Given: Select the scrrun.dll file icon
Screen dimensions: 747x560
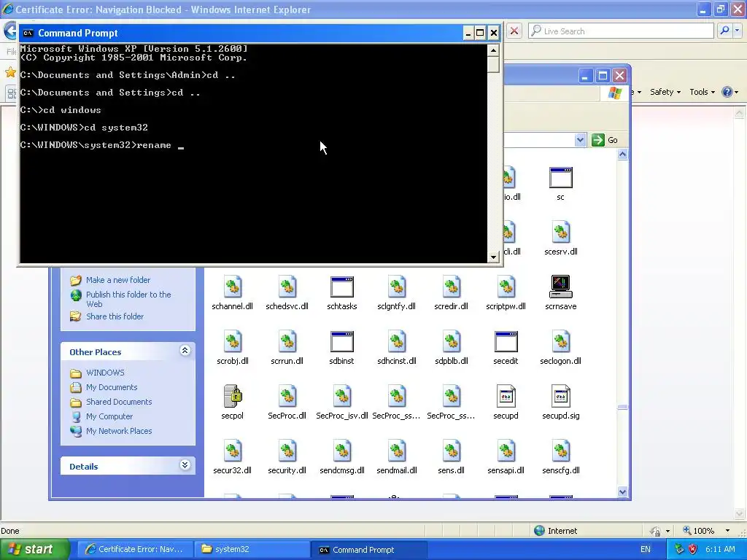Looking at the screenshot, I should 287,342.
